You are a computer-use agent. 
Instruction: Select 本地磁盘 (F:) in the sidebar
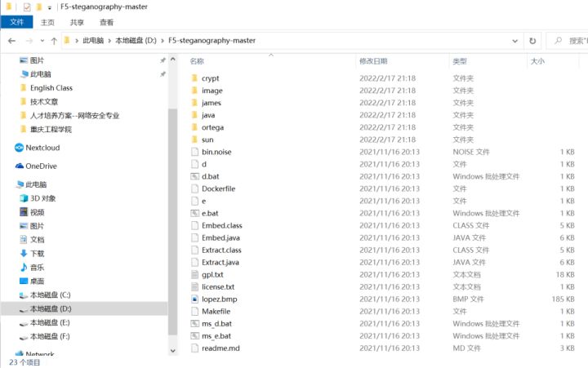(x=50, y=336)
